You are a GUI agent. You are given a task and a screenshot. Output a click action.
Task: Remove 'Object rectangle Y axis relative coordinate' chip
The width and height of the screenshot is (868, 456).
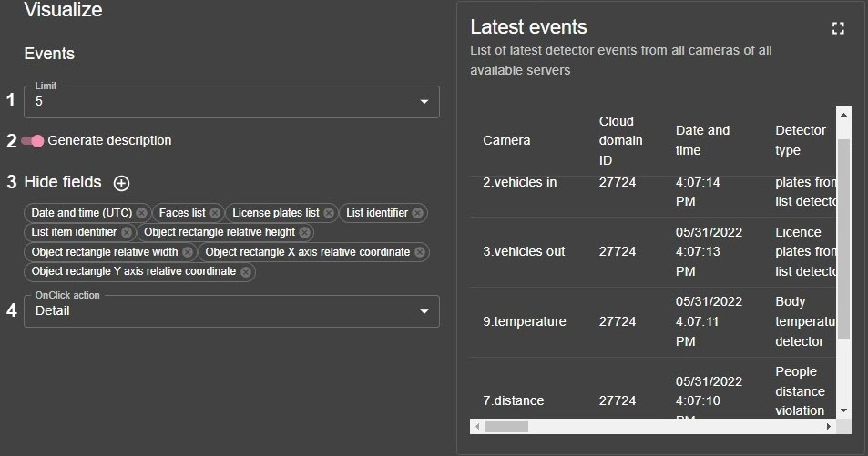[x=245, y=271]
